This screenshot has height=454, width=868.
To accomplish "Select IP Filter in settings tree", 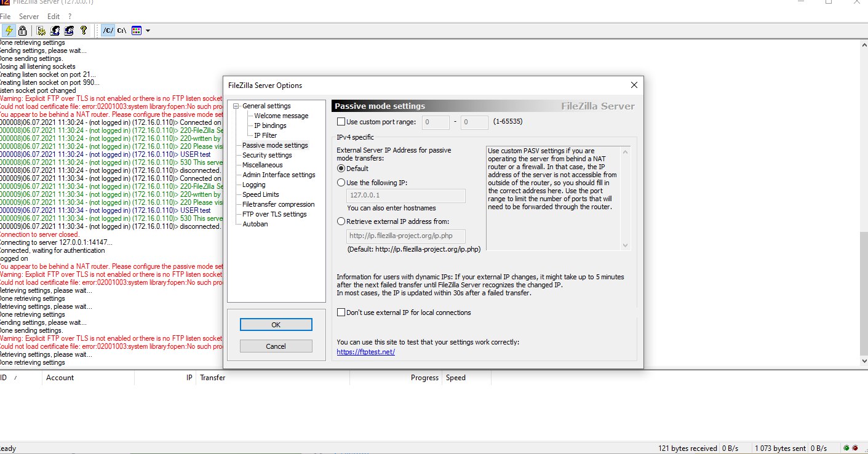I will [x=265, y=135].
